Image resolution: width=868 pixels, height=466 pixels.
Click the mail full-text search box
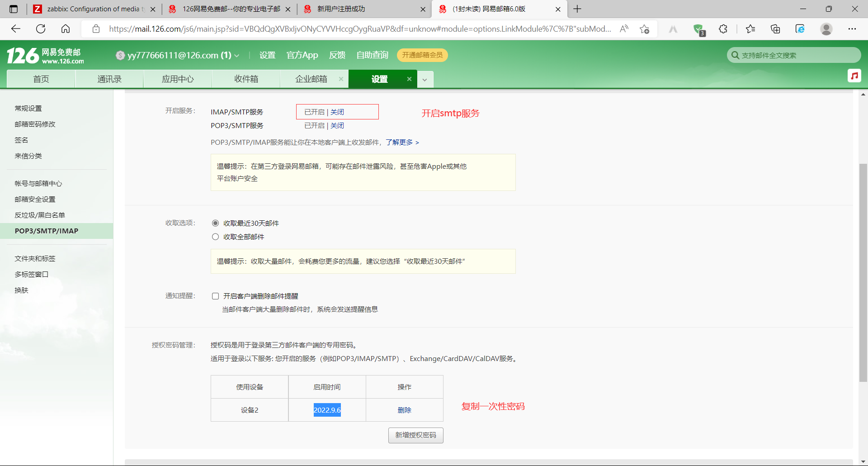tap(793, 55)
